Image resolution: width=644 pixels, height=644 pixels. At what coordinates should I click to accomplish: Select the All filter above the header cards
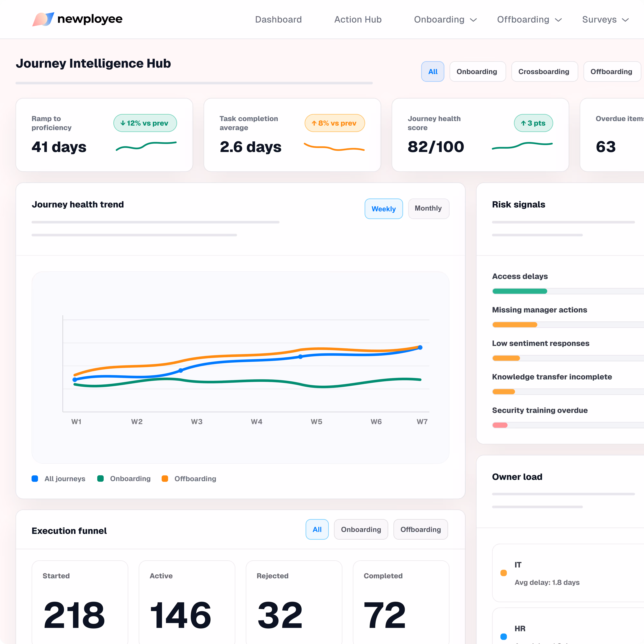433,71
